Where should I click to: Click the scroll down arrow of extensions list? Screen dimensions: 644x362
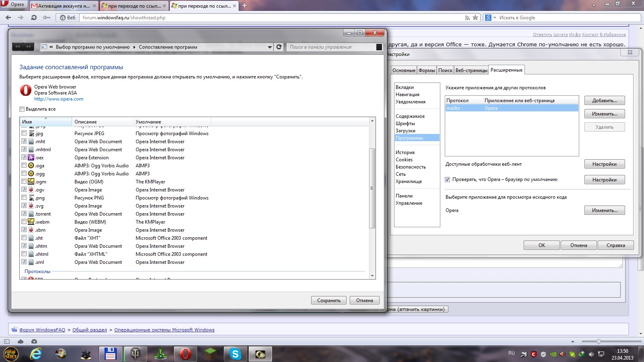[x=372, y=276]
